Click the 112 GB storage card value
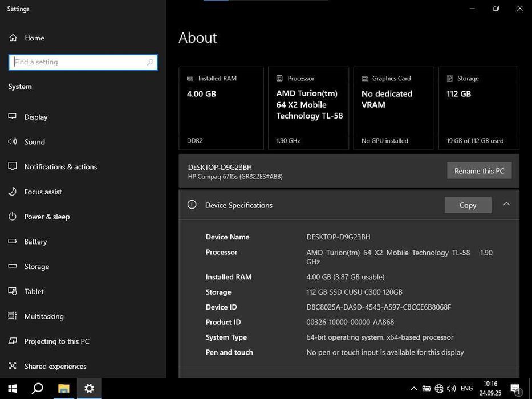 pyautogui.click(x=458, y=94)
